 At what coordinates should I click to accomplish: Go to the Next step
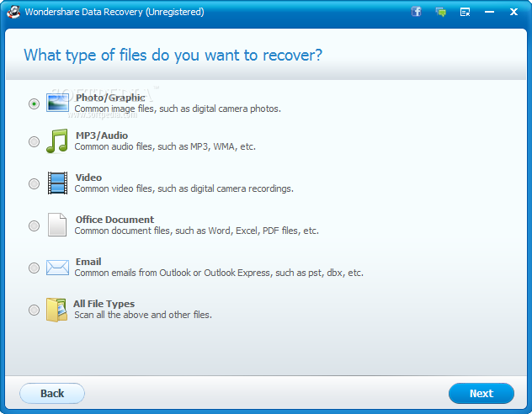[481, 393]
